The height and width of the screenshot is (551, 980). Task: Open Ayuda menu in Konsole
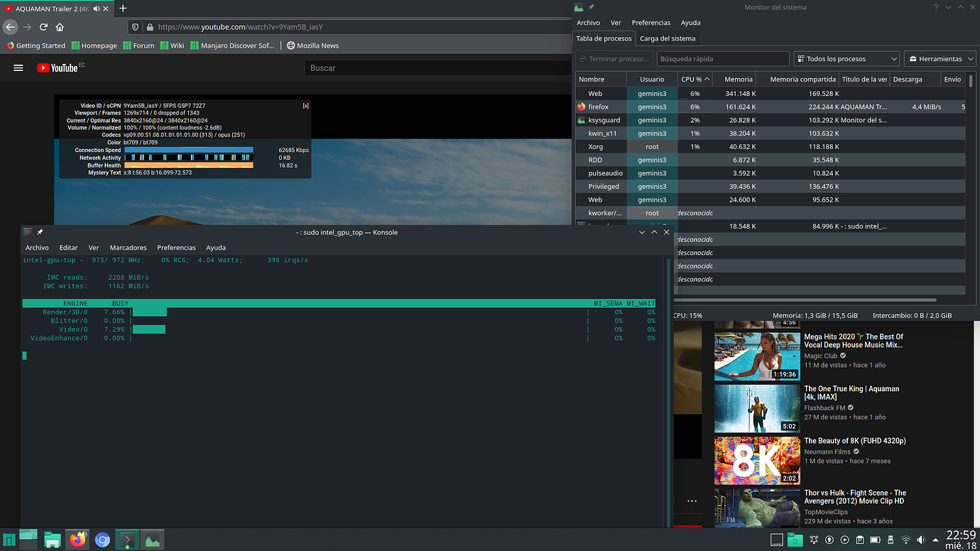[216, 248]
